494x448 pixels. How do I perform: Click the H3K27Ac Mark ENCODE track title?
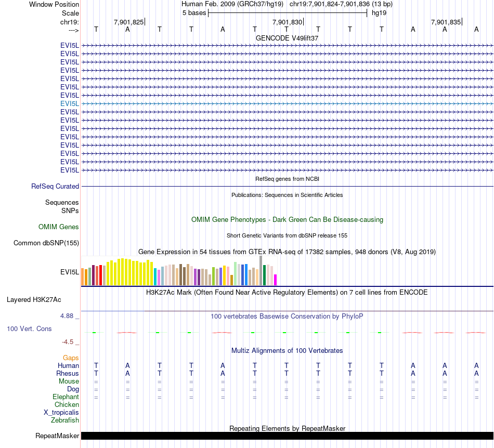pyautogui.click(x=287, y=293)
